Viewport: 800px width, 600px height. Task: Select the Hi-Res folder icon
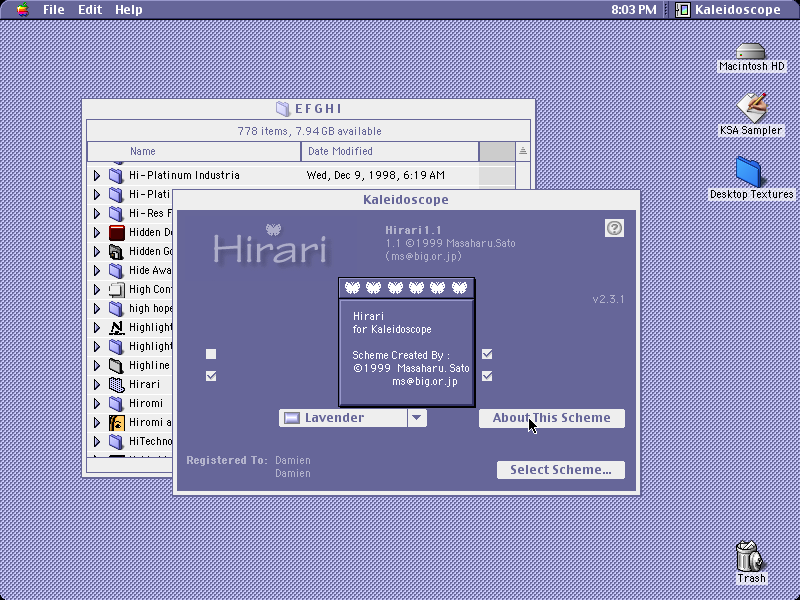[x=116, y=213]
